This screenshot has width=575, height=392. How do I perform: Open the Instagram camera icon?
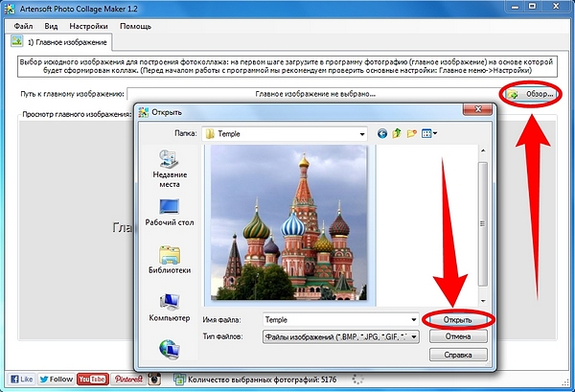click(x=154, y=380)
